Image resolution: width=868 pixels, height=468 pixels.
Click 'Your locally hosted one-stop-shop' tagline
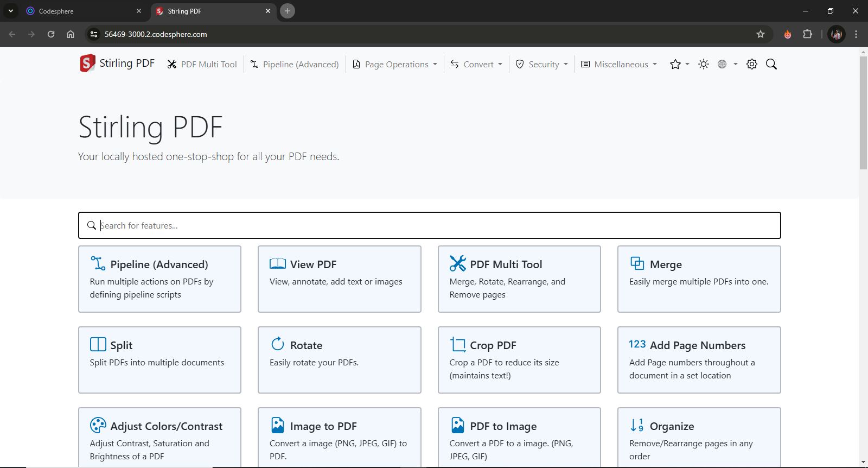208,156
